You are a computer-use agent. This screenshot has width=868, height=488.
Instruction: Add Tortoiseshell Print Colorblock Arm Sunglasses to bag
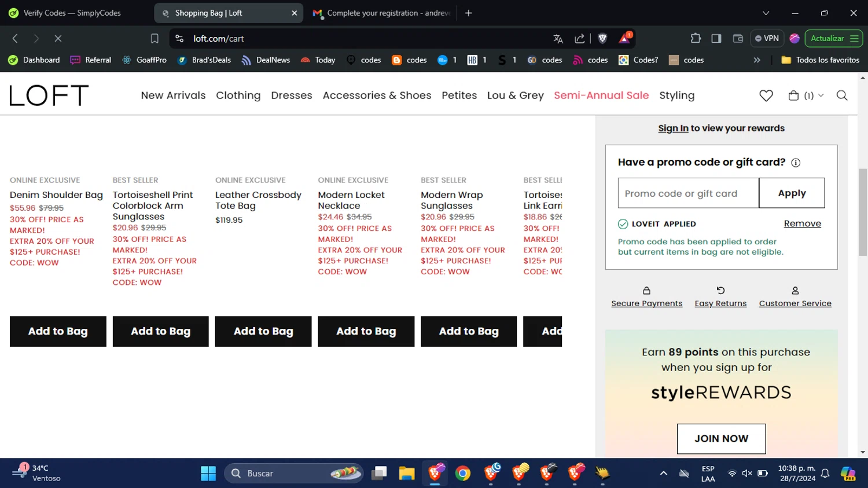(x=161, y=331)
